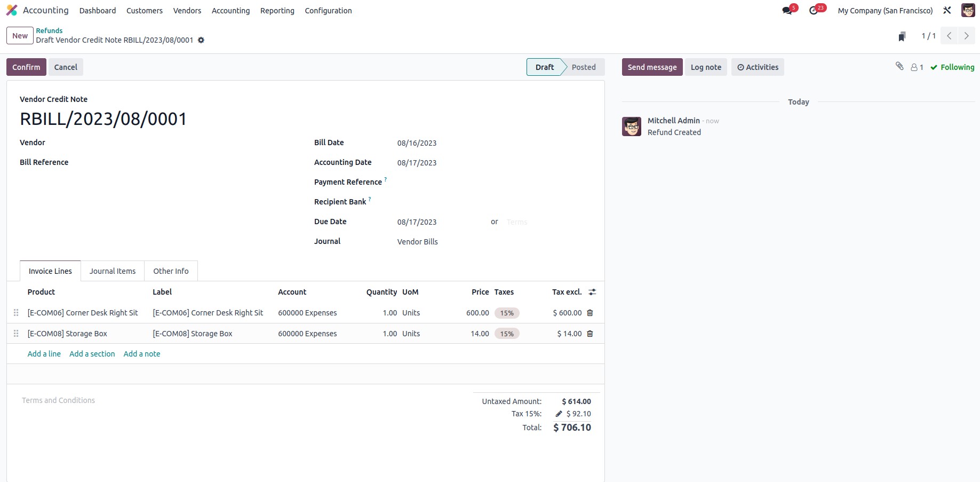This screenshot has width=980, height=482.
Task: Click Add a section link
Action: (92, 354)
